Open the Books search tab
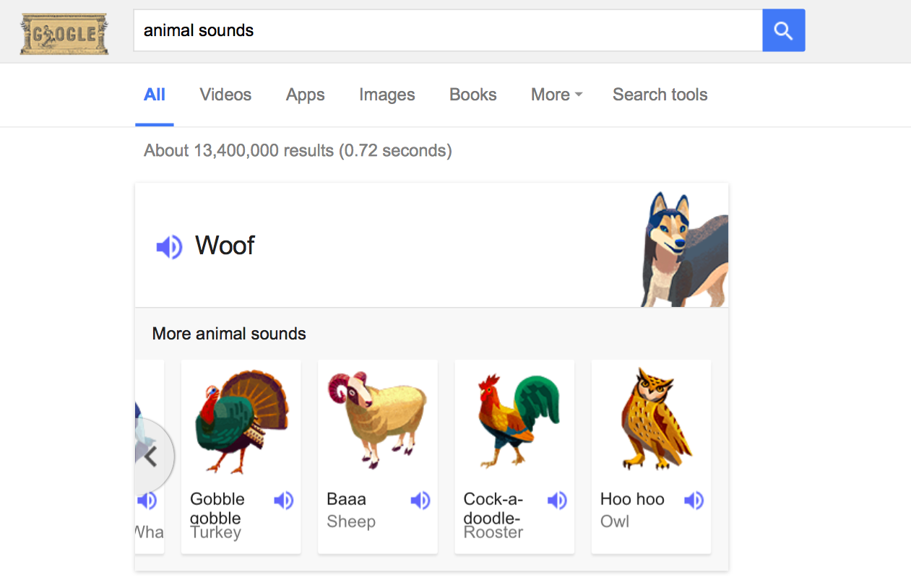Viewport: 911px width, 588px height. (472, 95)
